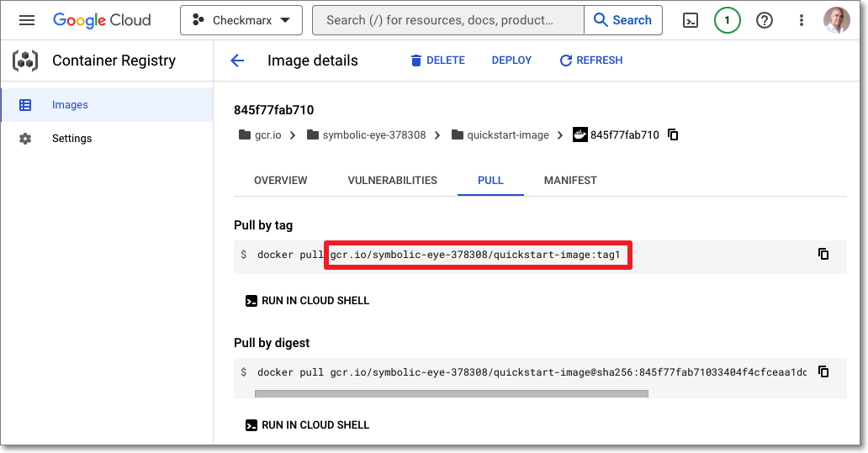Viewport: 868px width, 453px height.
Task: Run pull by digest in Cloud Shell
Action: pos(307,424)
